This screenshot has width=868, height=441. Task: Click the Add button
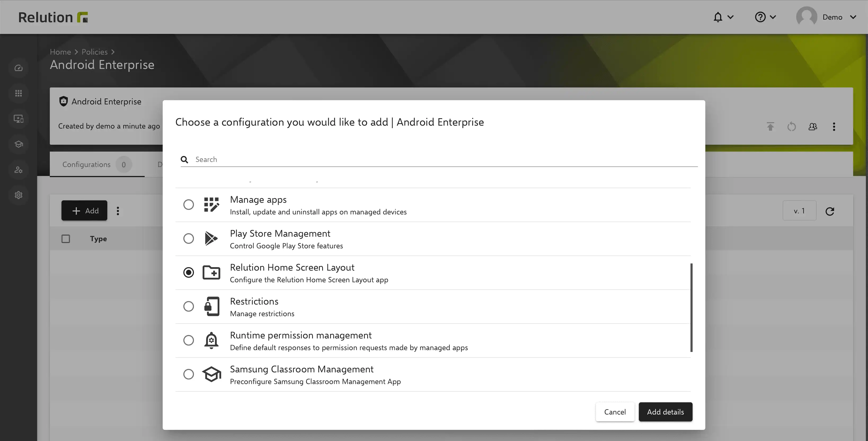pyautogui.click(x=84, y=211)
